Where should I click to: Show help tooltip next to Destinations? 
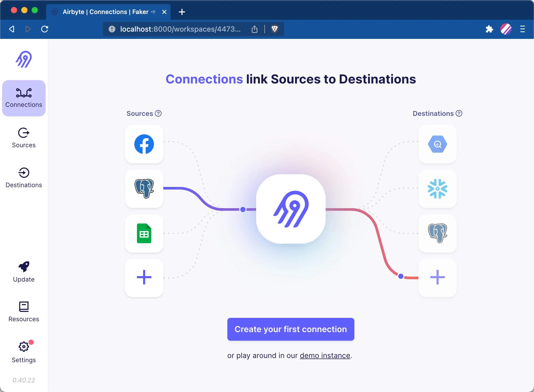(x=459, y=114)
